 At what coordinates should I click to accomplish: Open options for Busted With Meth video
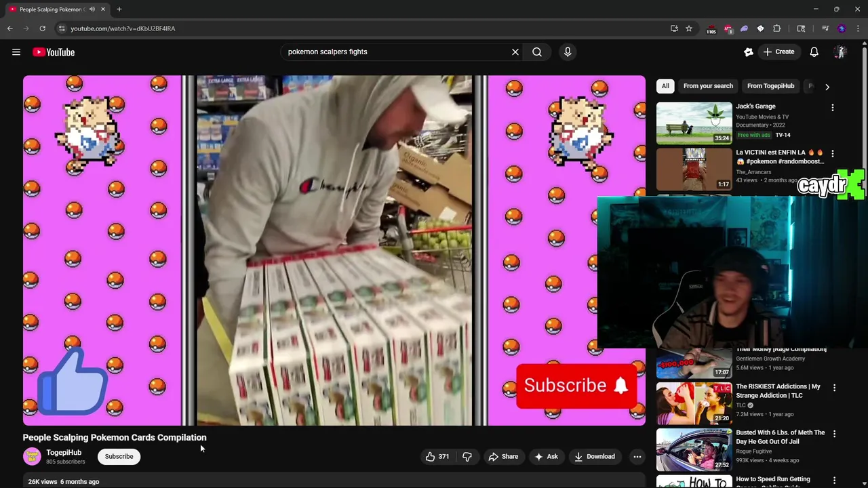(834, 434)
